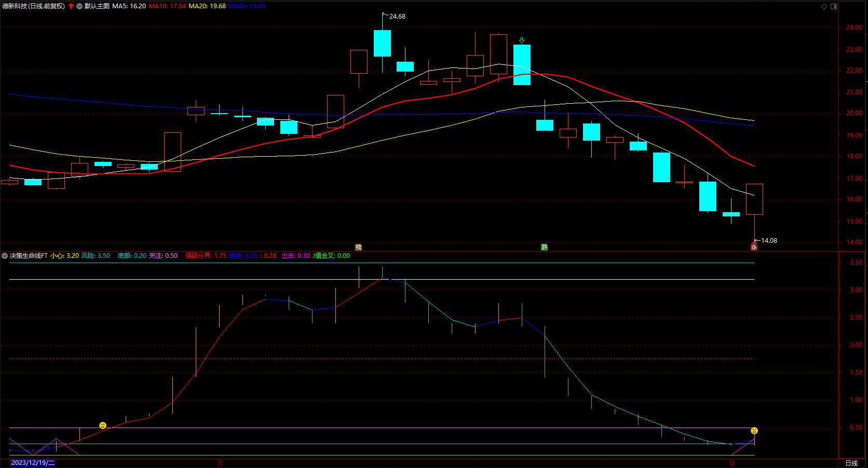Click the 24.00 price axis label

(x=855, y=27)
